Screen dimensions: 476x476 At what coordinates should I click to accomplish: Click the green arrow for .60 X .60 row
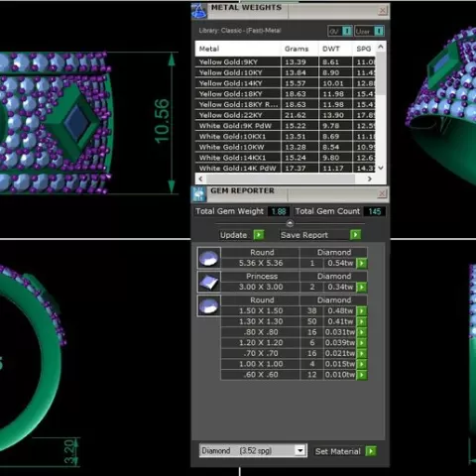point(362,375)
